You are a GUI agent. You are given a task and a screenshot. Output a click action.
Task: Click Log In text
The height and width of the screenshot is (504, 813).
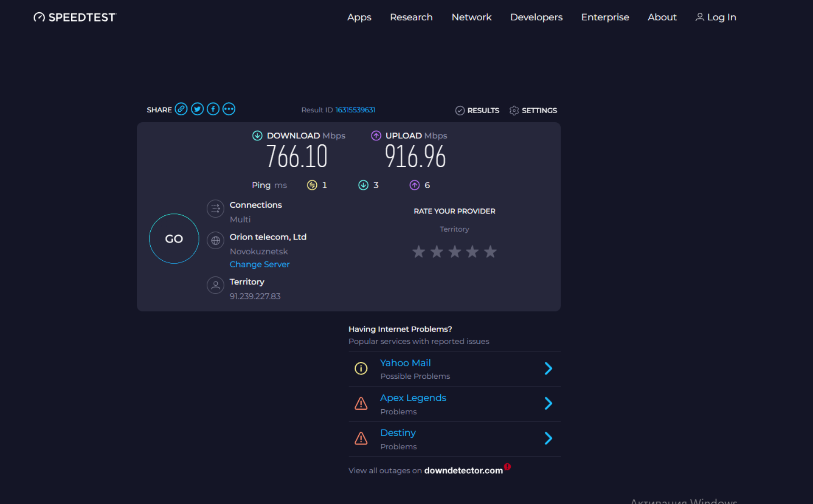722,17
